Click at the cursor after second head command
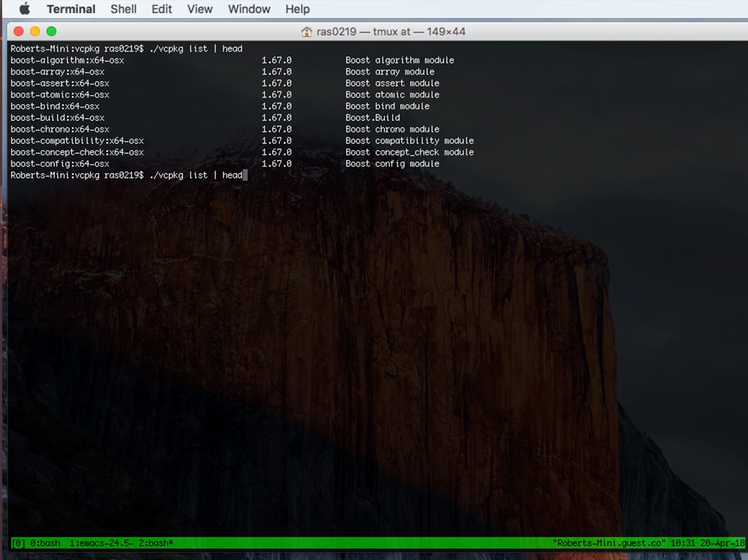 point(245,175)
